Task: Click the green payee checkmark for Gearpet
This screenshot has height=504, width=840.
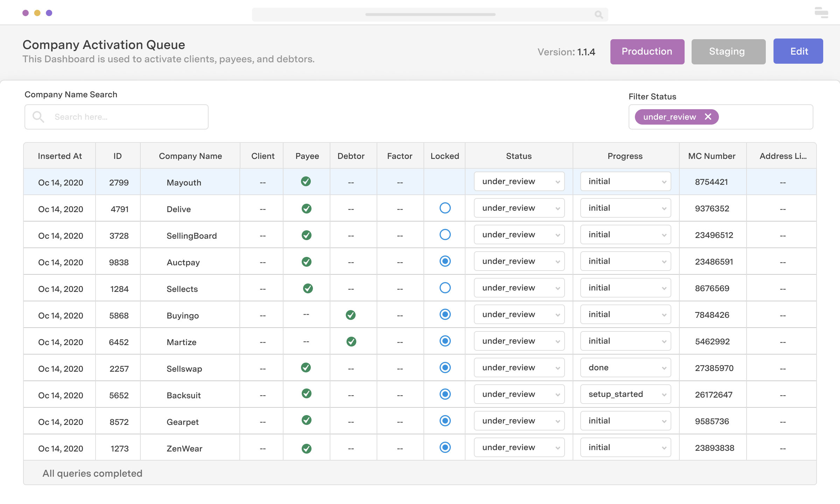Action: click(306, 421)
